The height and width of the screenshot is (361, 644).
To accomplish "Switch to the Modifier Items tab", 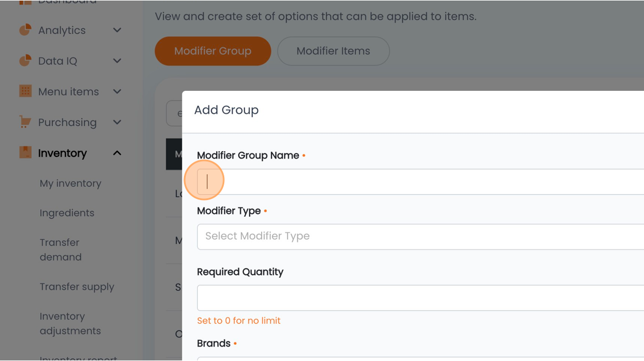I will 333,51.
